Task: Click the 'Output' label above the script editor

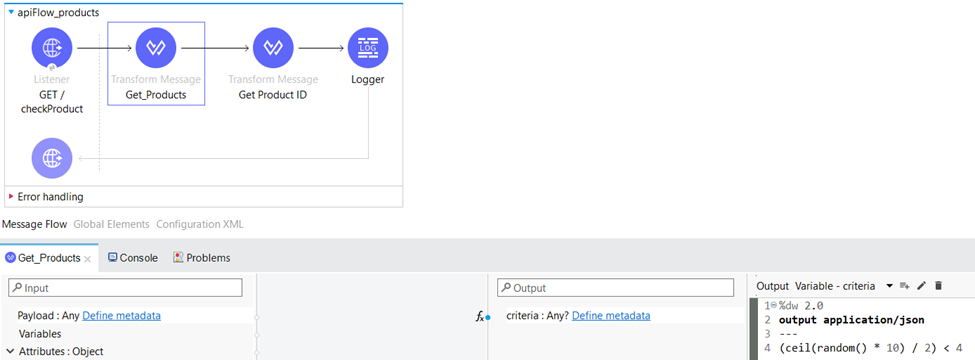Action: [772, 286]
